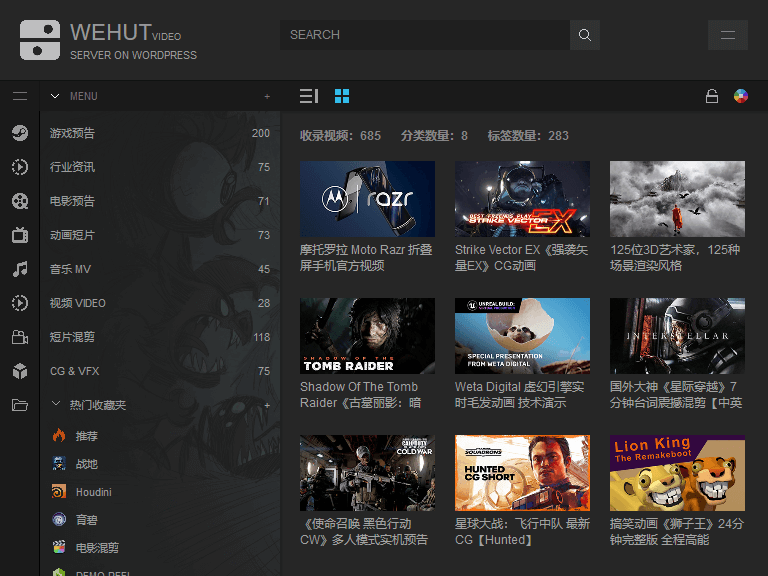Click title Shadow Of The Tomb Raider
Viewport: 768px width, 576px height.
coord(360,395)
